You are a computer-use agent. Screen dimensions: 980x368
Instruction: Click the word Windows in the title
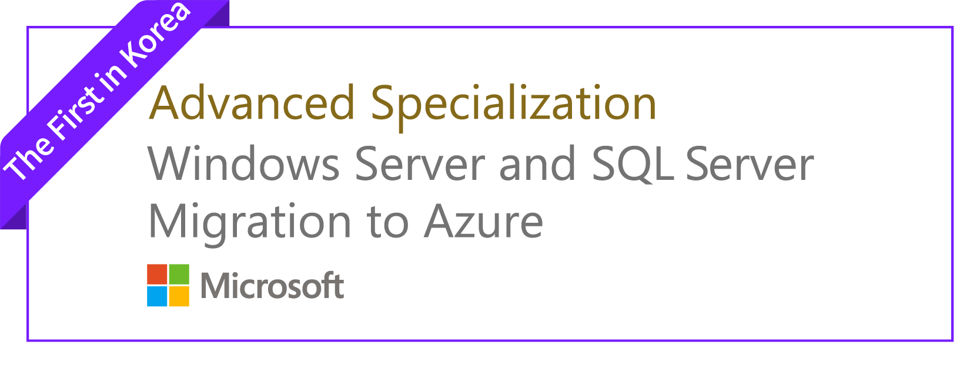(244, 163)
